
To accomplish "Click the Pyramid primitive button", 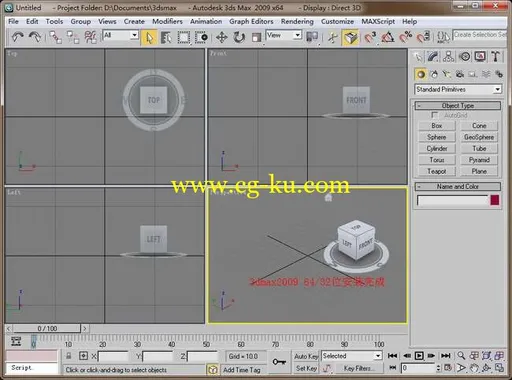I will coord(479,160).
